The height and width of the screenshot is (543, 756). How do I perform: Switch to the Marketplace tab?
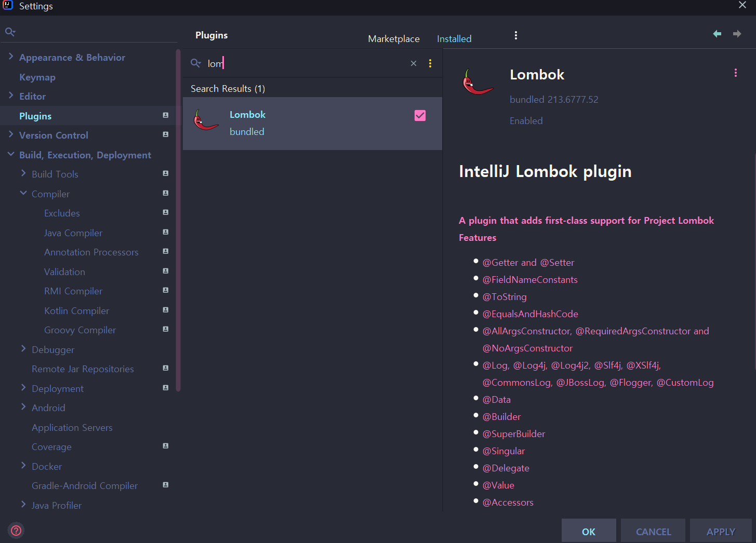pos(394,39)
